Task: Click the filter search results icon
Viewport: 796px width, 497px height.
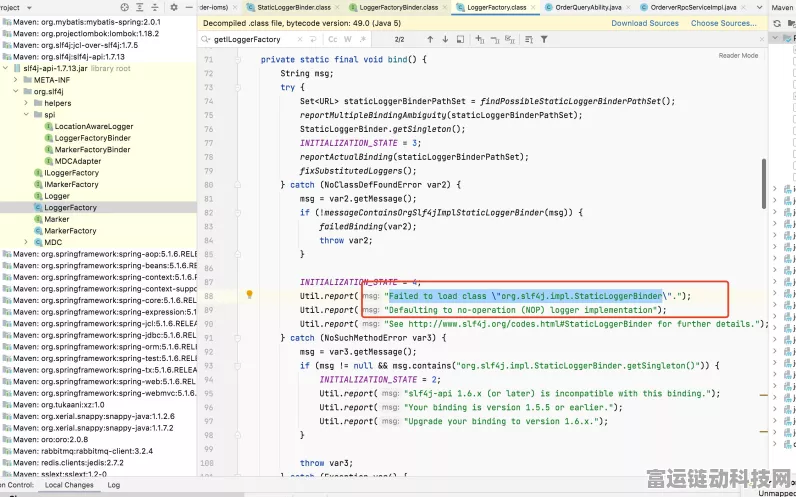Action: (x=544, y=40)
